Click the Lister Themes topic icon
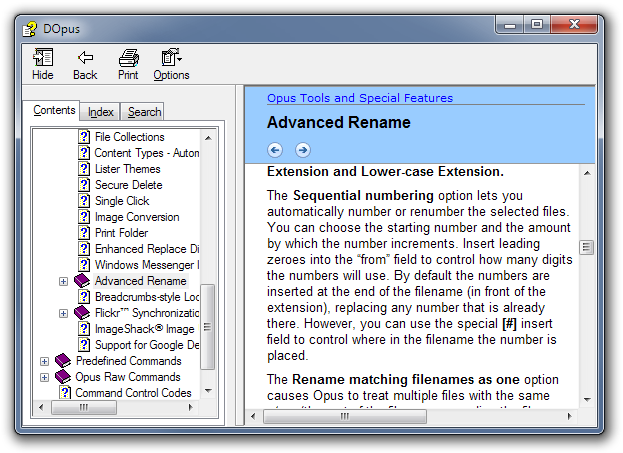 (x=84, y=168)
